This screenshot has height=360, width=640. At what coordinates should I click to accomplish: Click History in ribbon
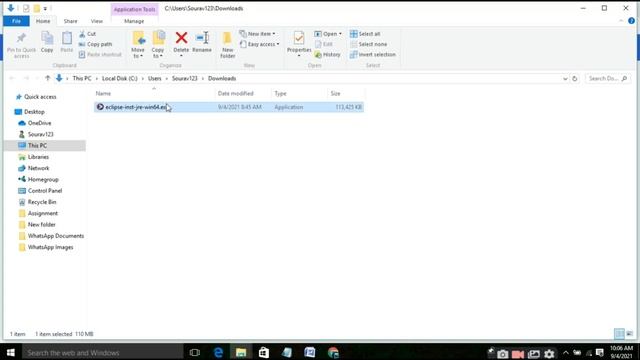pos(328,54)
